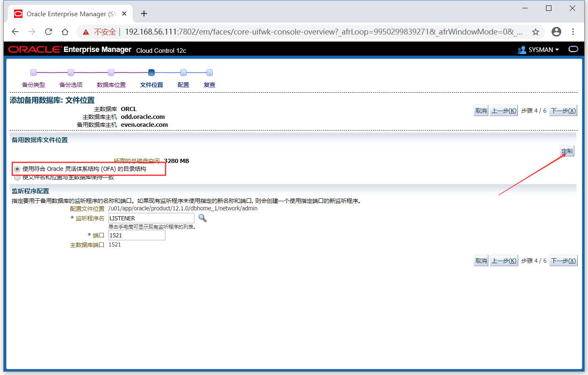588x375 pixels.
Task: Click the 备份类型 train step
Action: coord(33,85)
